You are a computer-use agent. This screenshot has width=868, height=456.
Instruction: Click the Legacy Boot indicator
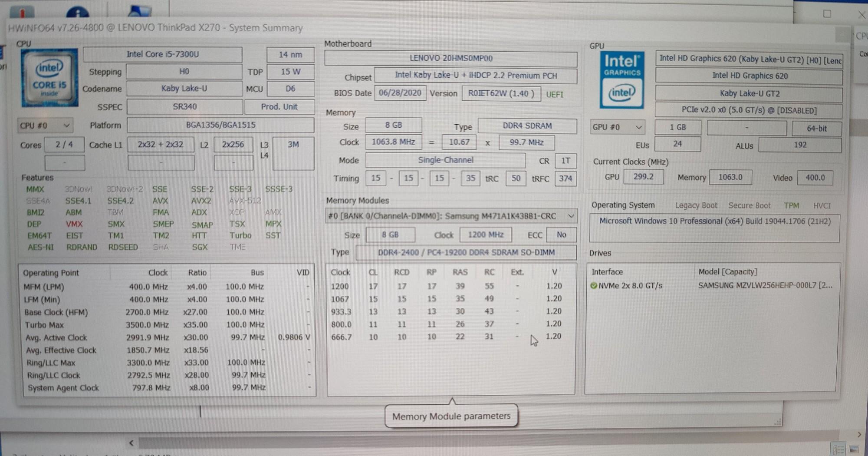[x=696, y=206]
